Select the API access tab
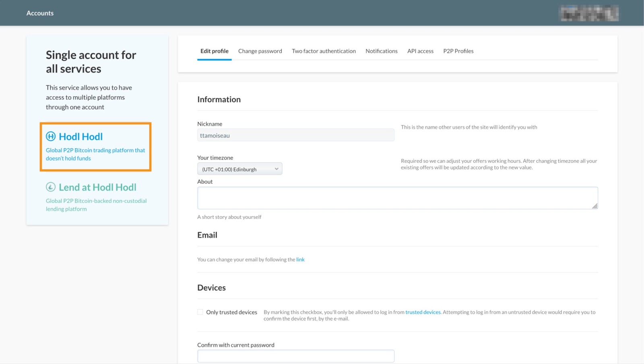644x364 pixels. pos(420,51)
